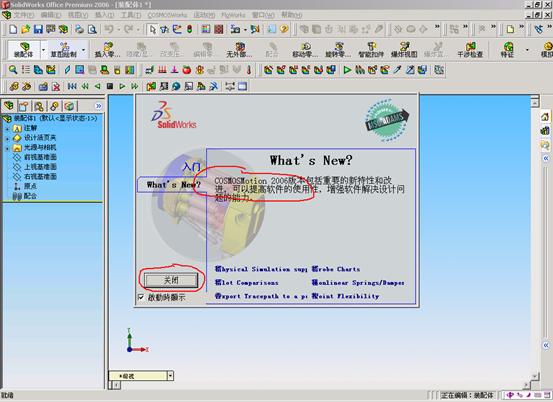Open the Export Tracepath link
The width and height of the screenshot is (553, 402).
[261, 296]
